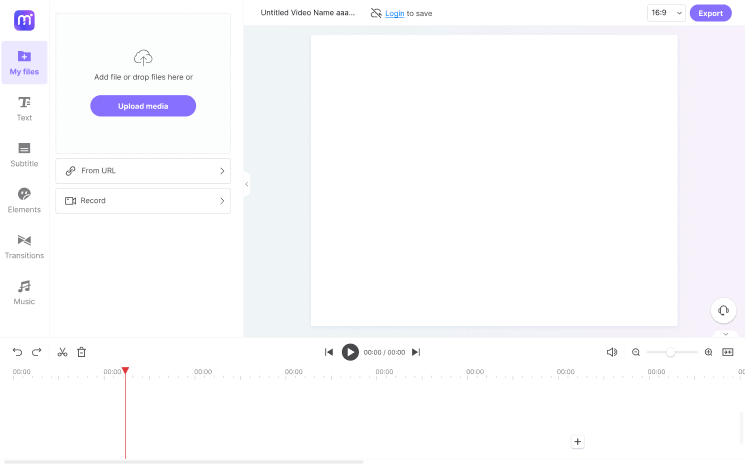
Task: Collapse the left media panel
Action: pos(246,183)
